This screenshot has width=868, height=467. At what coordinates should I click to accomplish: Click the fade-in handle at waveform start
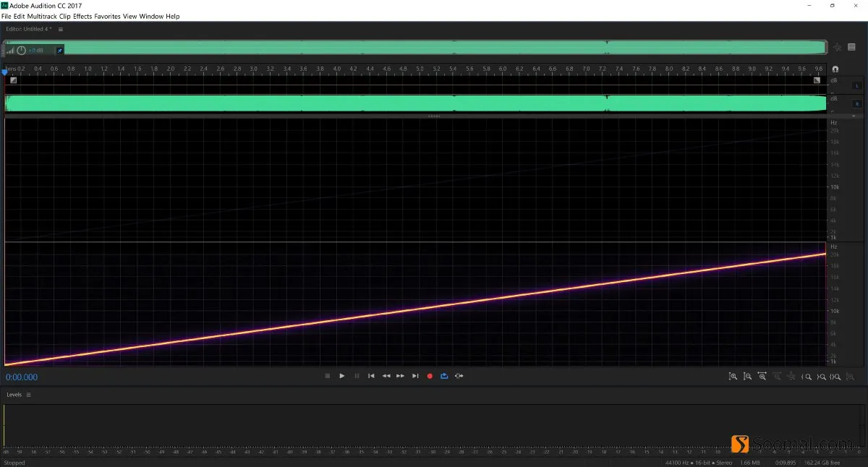[13, 80]
